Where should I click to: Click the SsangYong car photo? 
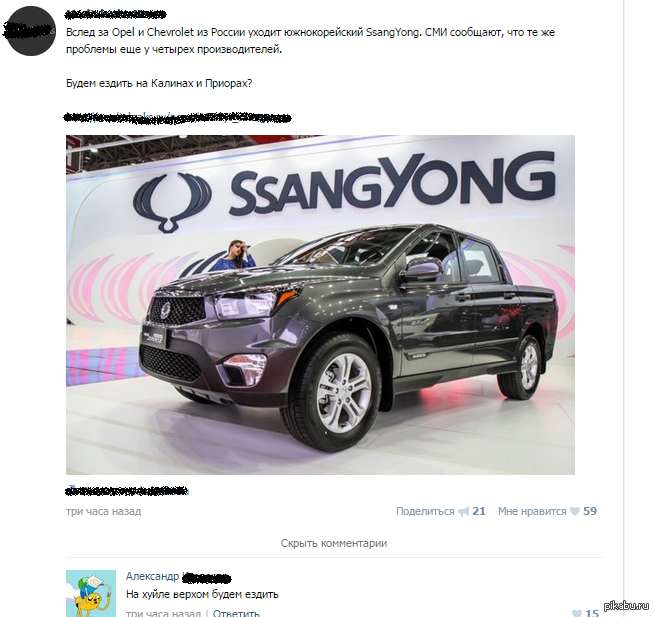coord(320,305)
